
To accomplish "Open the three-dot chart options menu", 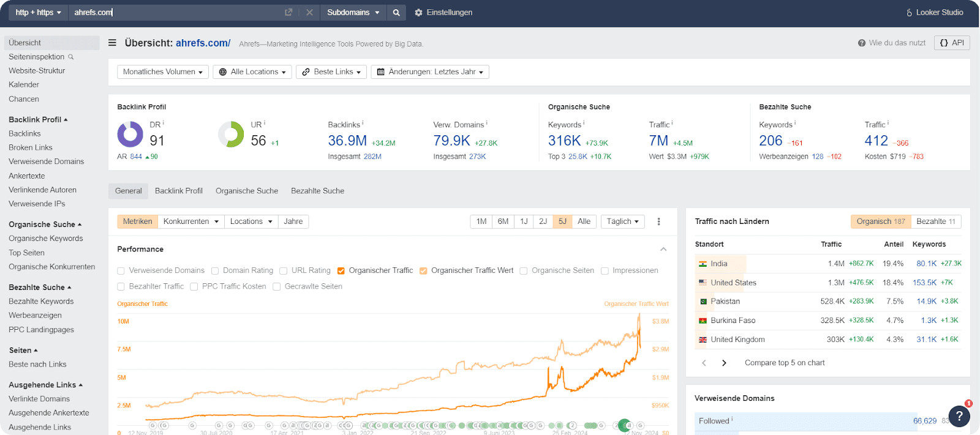I will (x=659, y=221).
